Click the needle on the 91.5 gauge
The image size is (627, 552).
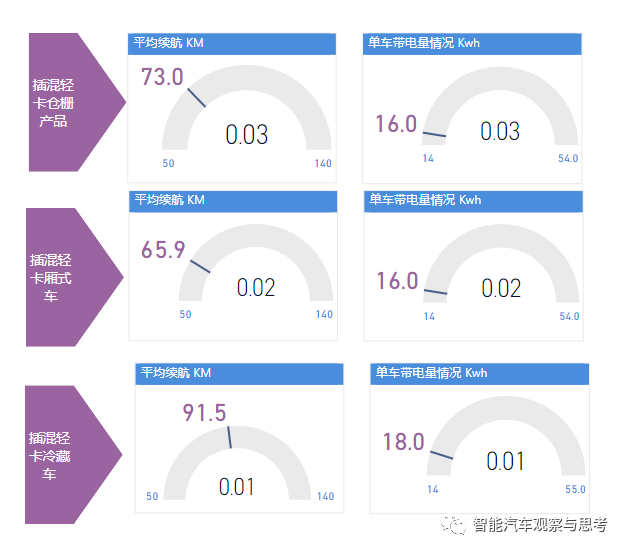tap(230, 437)
